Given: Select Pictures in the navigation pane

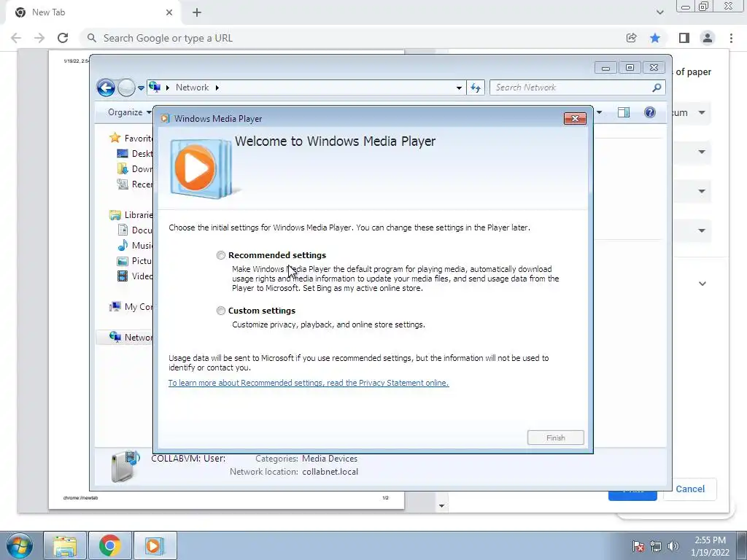Looking at the screenshot, I should 135,261.
